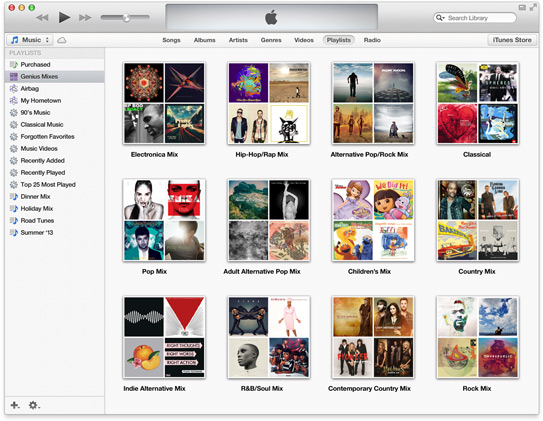Image resolution: width=543 pixels, height=421 pixels.
Task: Open the Adult Alternative Pop Mix artwork
Action: [x=268, y=220]
